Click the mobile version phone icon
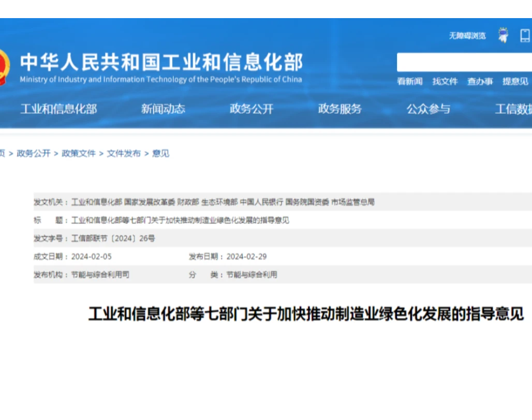Viewport: 532px width, 420px height. [526, 35]
